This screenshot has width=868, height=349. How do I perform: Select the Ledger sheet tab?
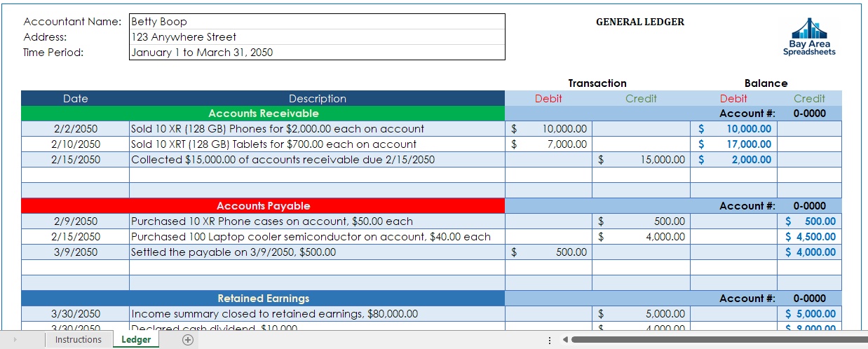click(x=136, y=340)
